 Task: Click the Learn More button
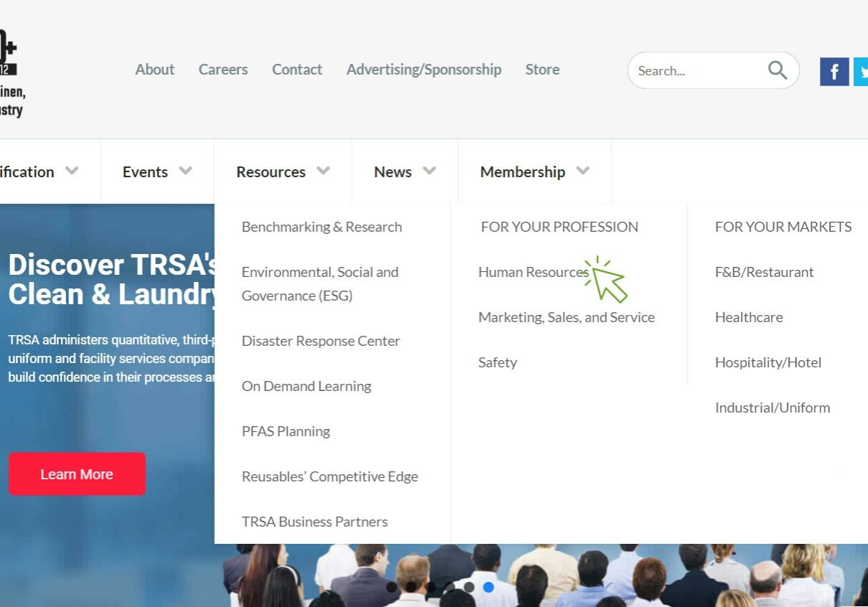click(77, 474)
